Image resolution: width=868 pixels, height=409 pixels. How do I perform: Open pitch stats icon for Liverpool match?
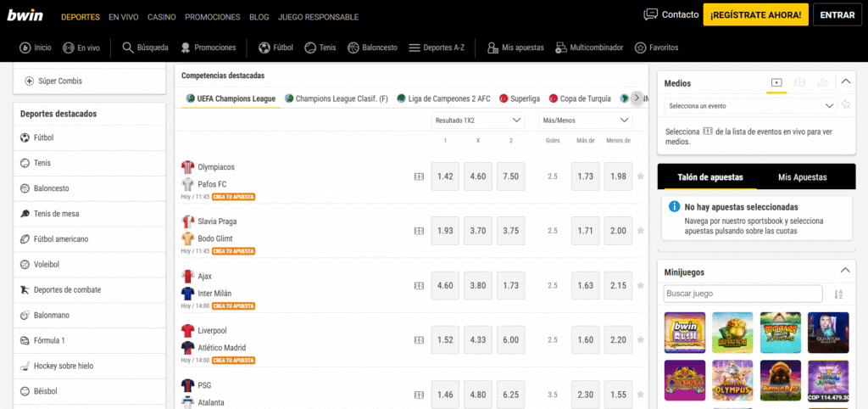pyautogui.click(x=419, y=339)
